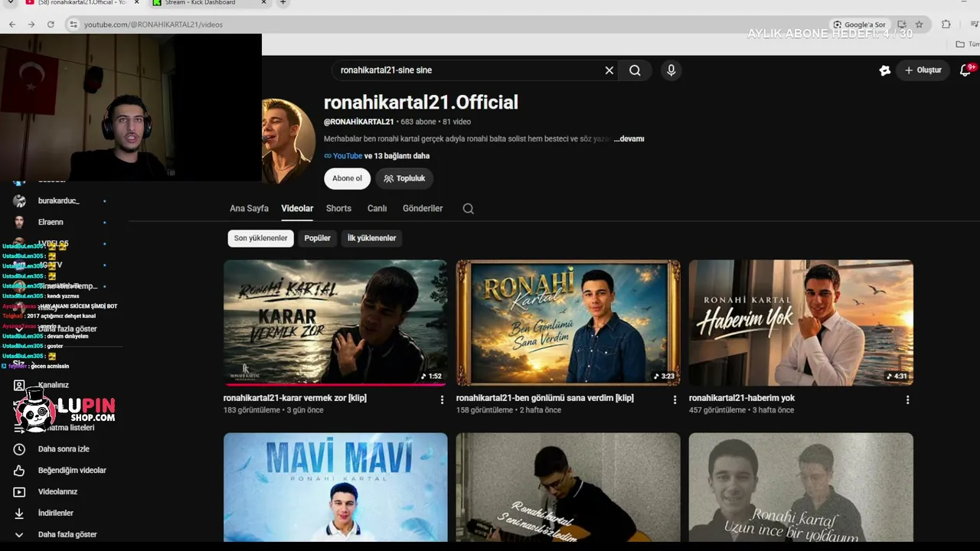Image resolution: width=980 pixels, height=551 pixels.
Task: Open the bookmarks folder icon in bookmarks bar
Action: pos(960,44)
